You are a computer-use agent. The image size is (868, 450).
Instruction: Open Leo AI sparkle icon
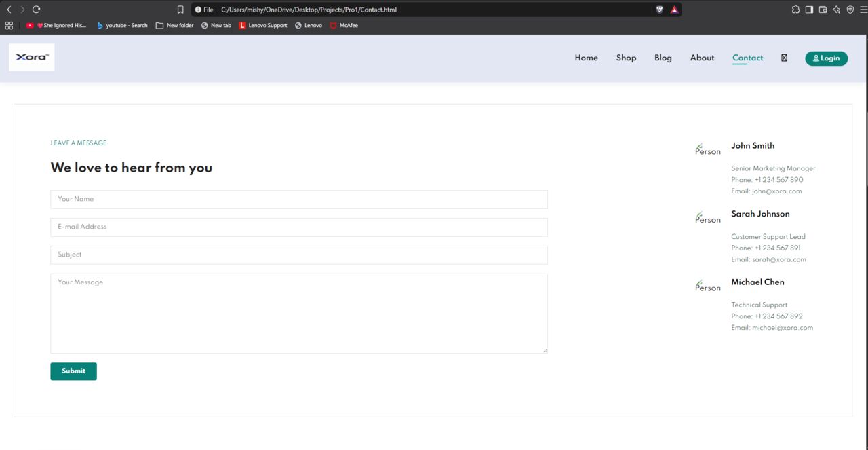(836, 10)
